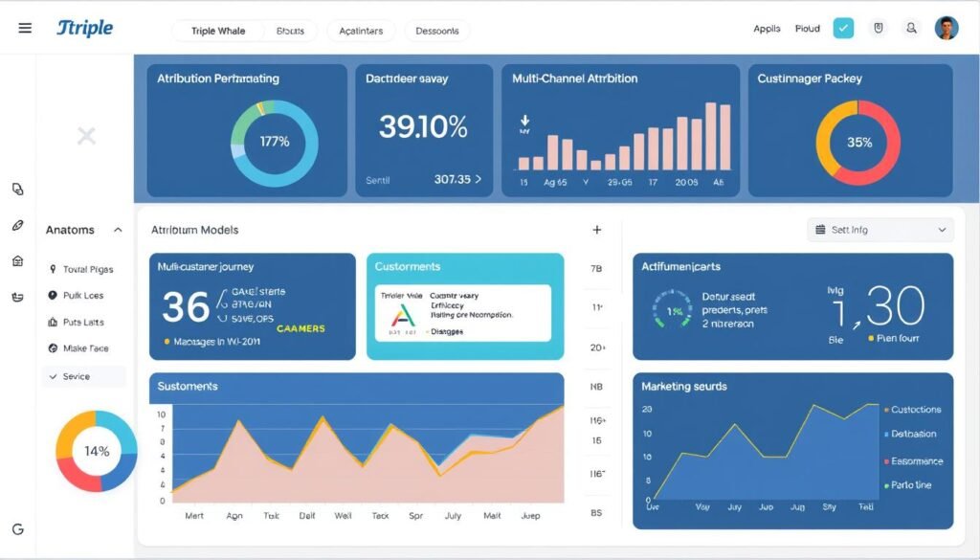Select the archive icon in left sidebar
Image resolution: width=980 pixels, height=560 pixels.
click(16, 297)
